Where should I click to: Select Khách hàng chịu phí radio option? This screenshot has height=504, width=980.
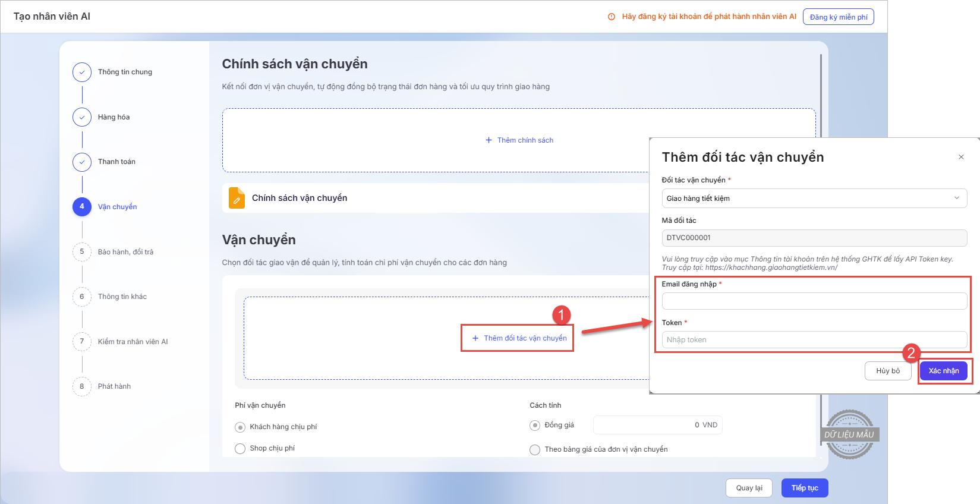240,427
